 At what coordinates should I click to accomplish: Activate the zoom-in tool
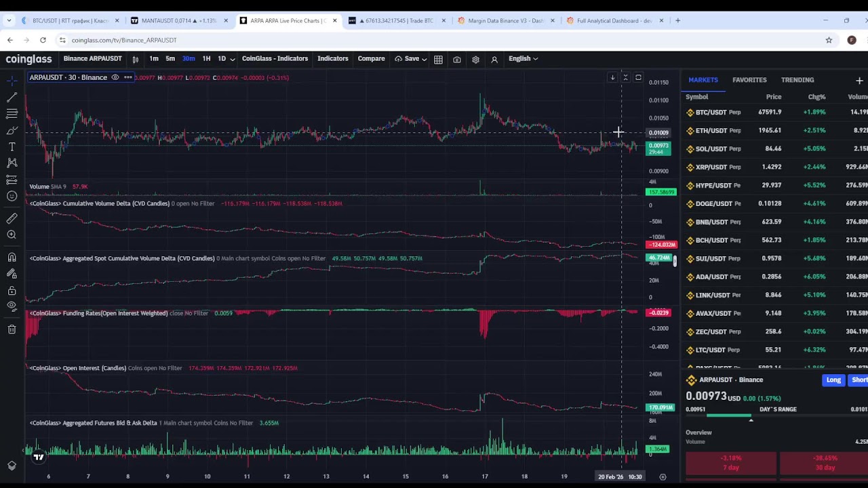[x=12, y=235]
